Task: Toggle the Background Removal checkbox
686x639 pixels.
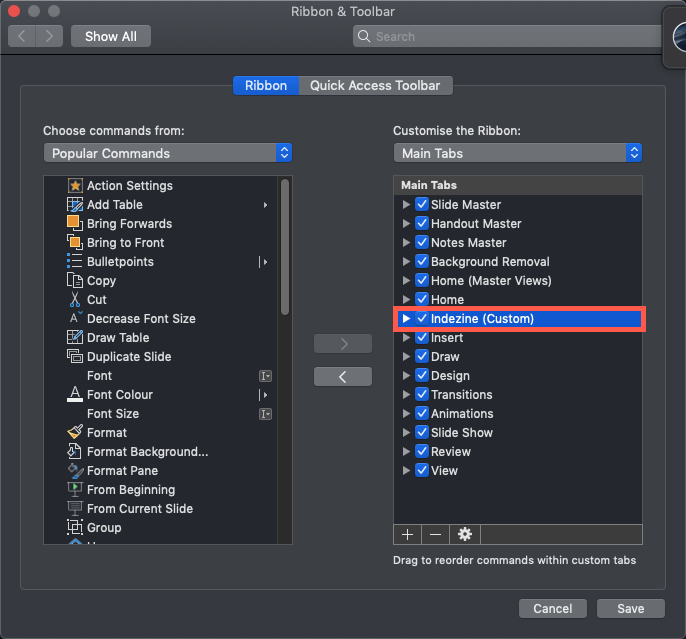Action: coord(422,261)
